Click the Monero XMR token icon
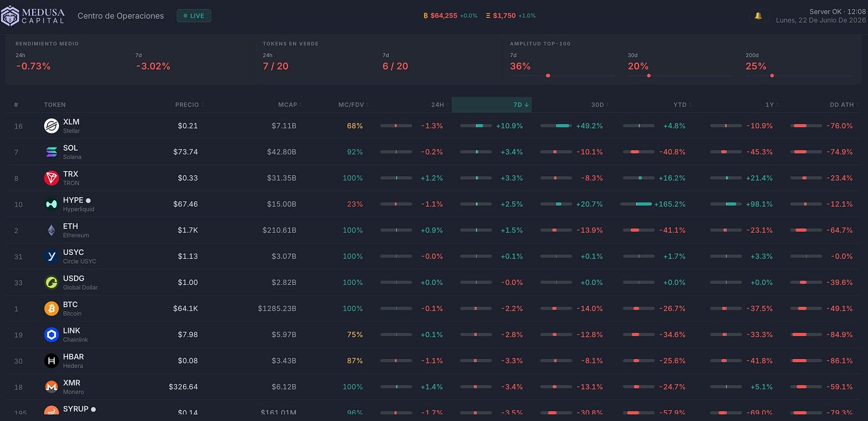Viewport: 868px width, 421px height. pyautogui.click(x=51, y=387)
